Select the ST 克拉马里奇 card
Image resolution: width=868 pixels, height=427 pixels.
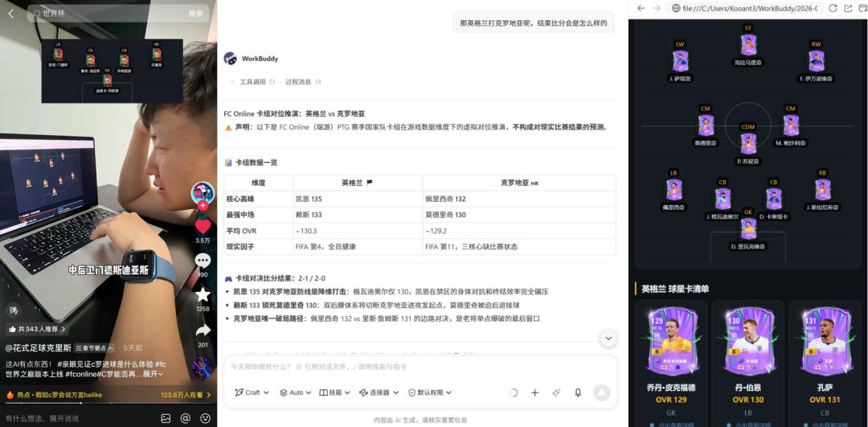pos(748,45)
